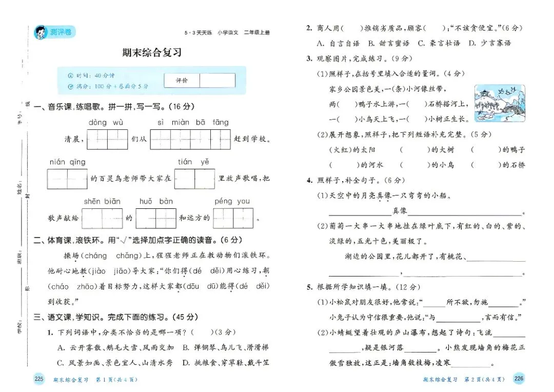Click the blank line after 疑是银河落
This screenshot has height=392, width=554.
point(421,349)
